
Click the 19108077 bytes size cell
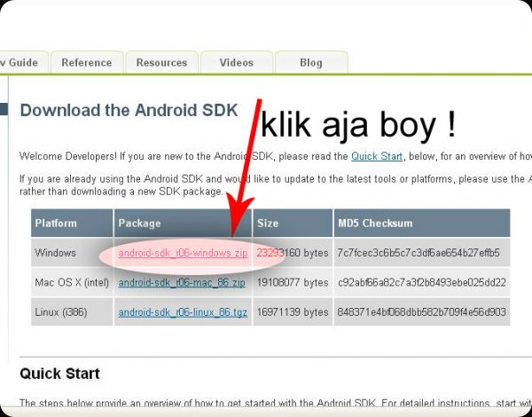click(x=292, y=282)
